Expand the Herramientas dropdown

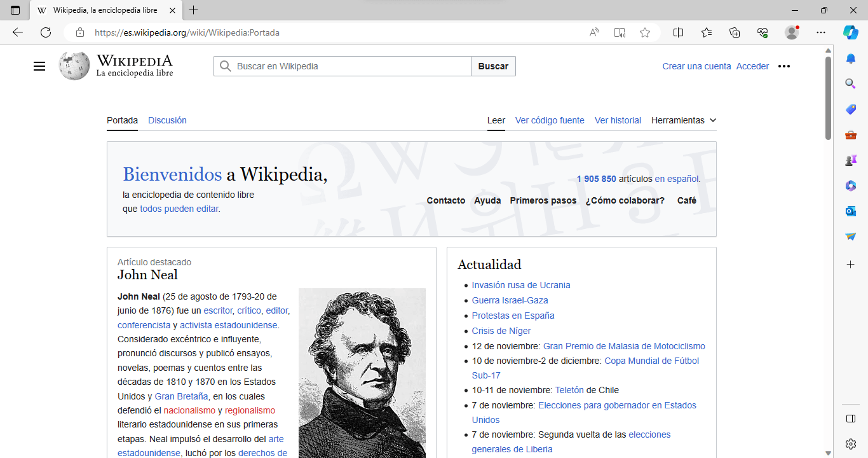pos(684,120)
